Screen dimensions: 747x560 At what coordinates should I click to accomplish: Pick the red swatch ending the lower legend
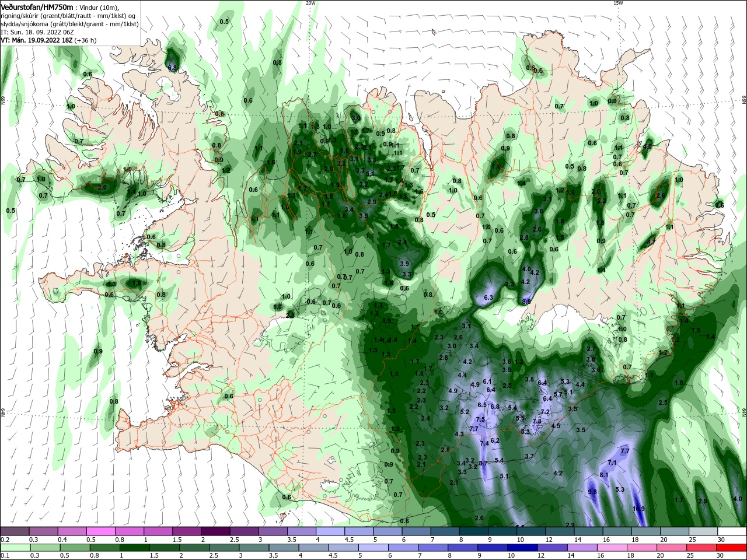pos(732,548)
